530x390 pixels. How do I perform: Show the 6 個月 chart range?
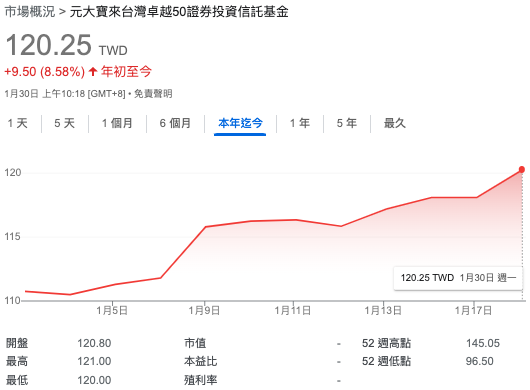[x=175, y=123]
